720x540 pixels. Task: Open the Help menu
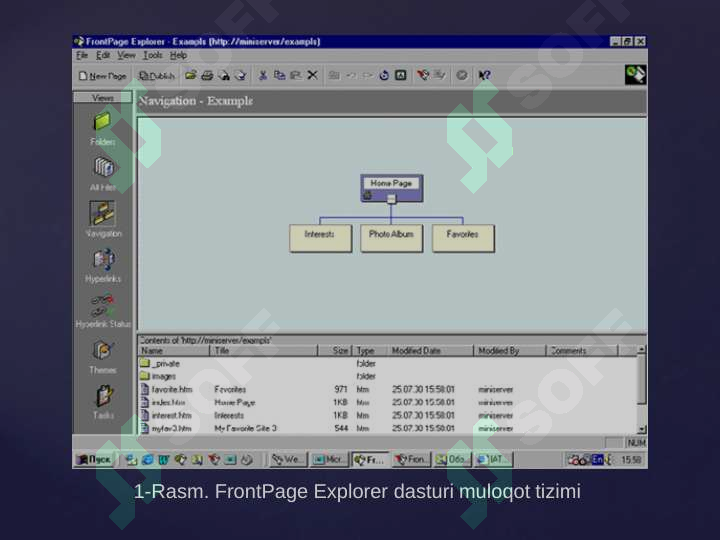pyautogui.click(x=178, y=56)
